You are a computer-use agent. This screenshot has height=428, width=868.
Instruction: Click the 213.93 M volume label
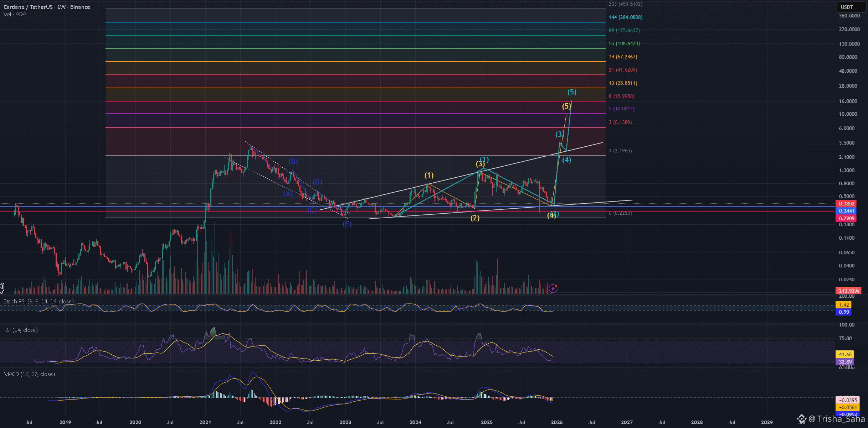tap(848, 291)
